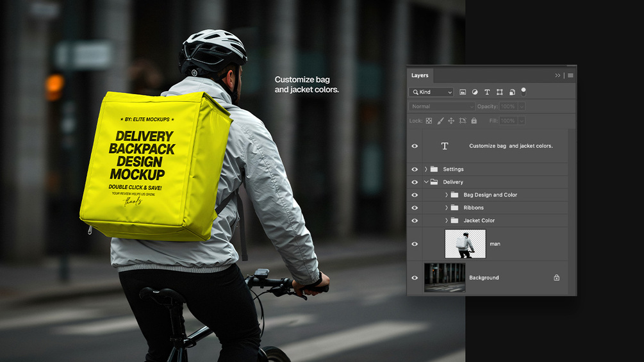
Task: Hide the Delivery group
Action: click(415, 182)
